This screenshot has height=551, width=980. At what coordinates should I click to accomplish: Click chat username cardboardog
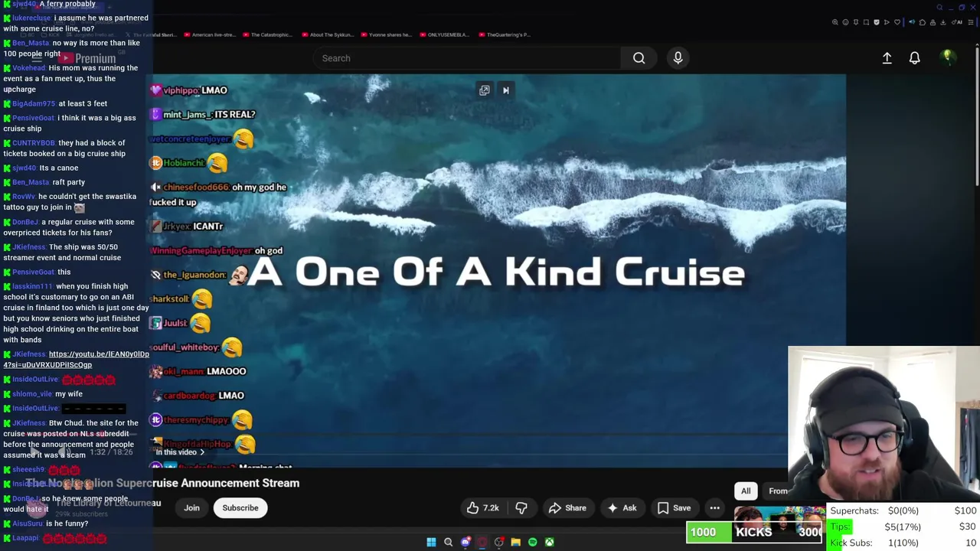(189, 396)
